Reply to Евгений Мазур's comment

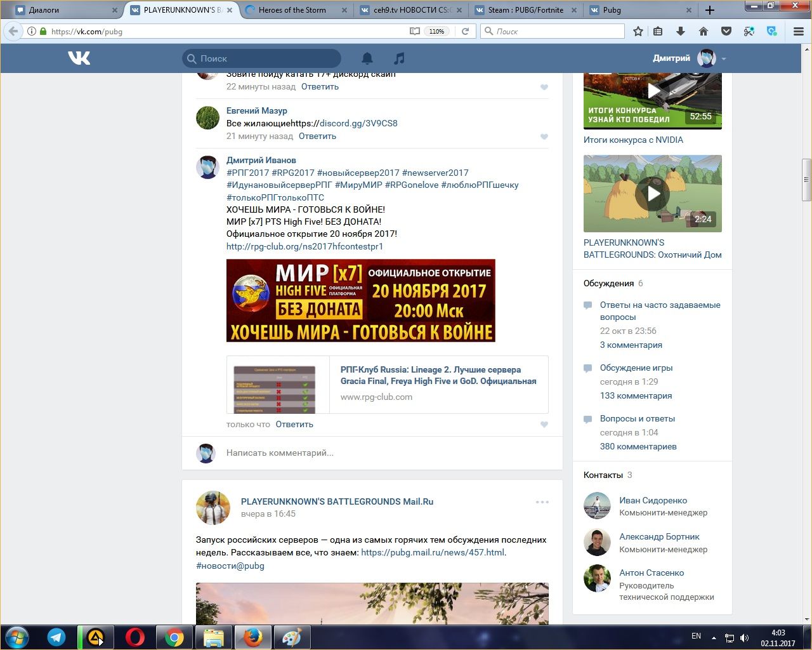tap(317, 136)
